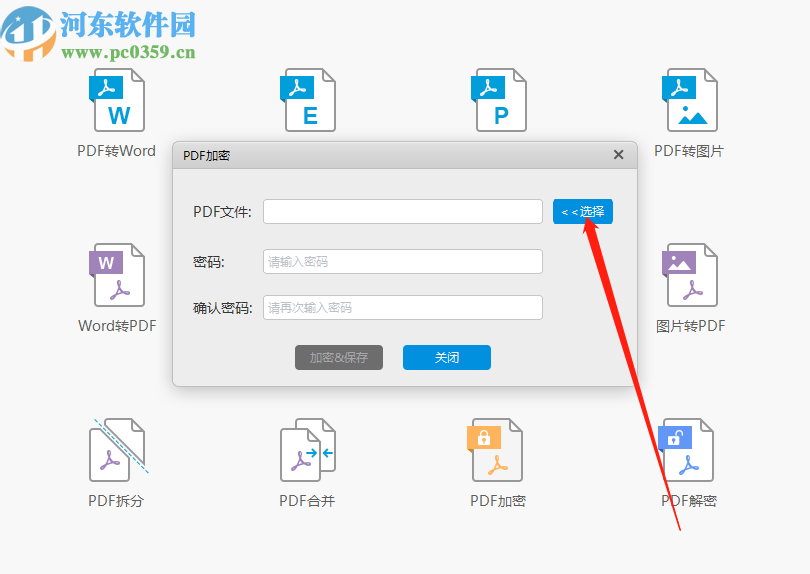This screenshot has width=810, height=574.
Task: Open the PDF合并 merge tool icon
Action: coord(308,450)
